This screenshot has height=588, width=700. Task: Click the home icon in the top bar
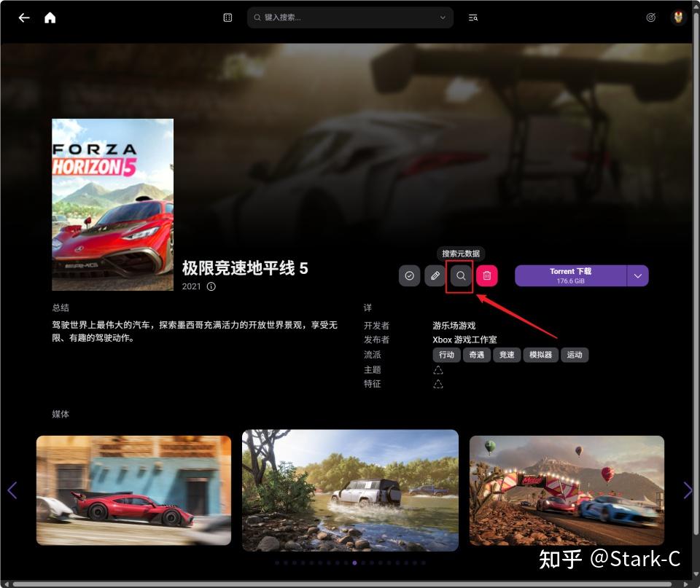50,17
